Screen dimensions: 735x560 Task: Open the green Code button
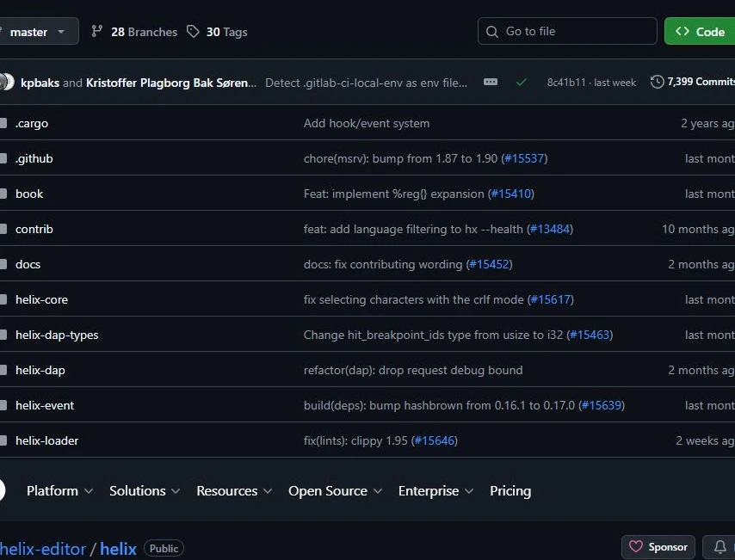pos(700,31)
